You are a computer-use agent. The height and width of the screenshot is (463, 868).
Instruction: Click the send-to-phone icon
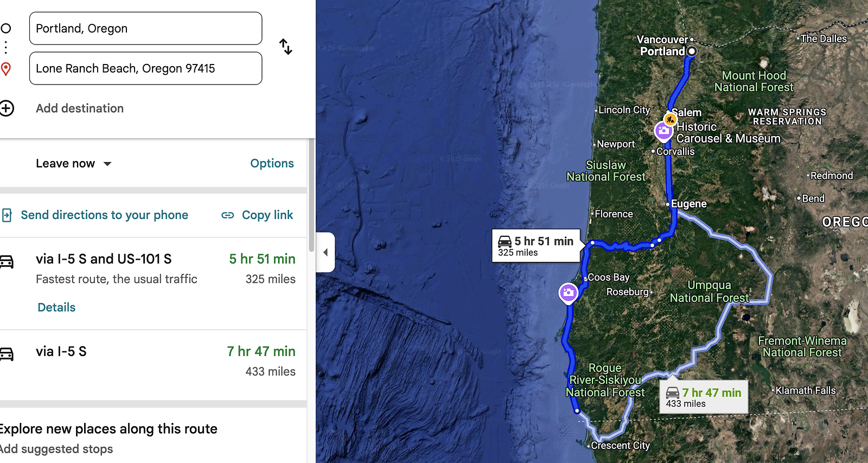click(7, 215)
